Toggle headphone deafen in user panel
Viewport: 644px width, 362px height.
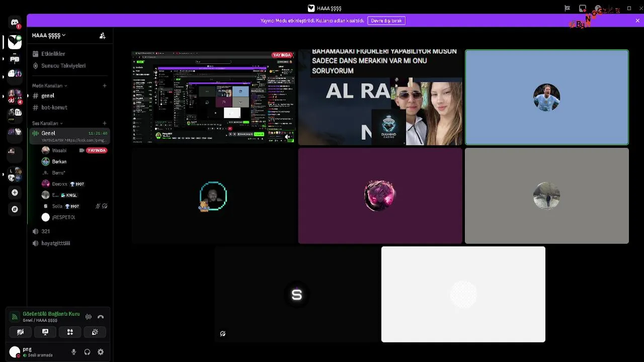pyautogui.click(x=88, y=352)
